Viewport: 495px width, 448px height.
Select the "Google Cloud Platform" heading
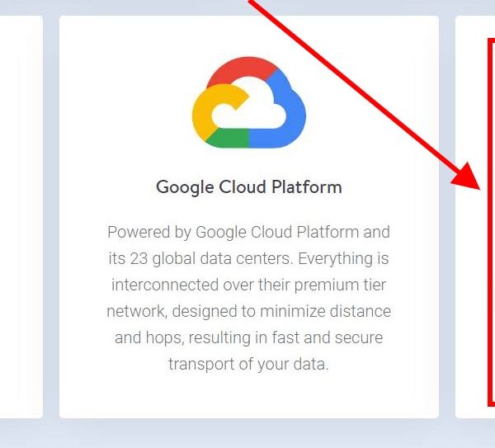click(x=248, y=187)
